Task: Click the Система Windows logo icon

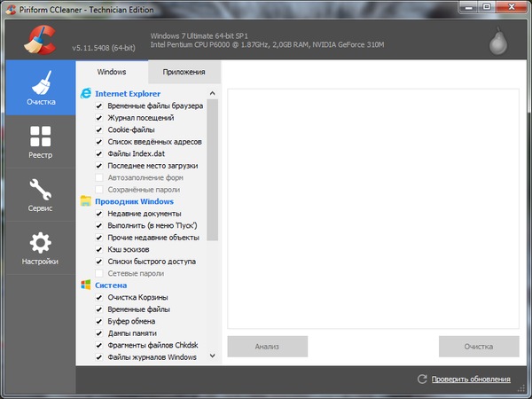Action: (86, 286)
